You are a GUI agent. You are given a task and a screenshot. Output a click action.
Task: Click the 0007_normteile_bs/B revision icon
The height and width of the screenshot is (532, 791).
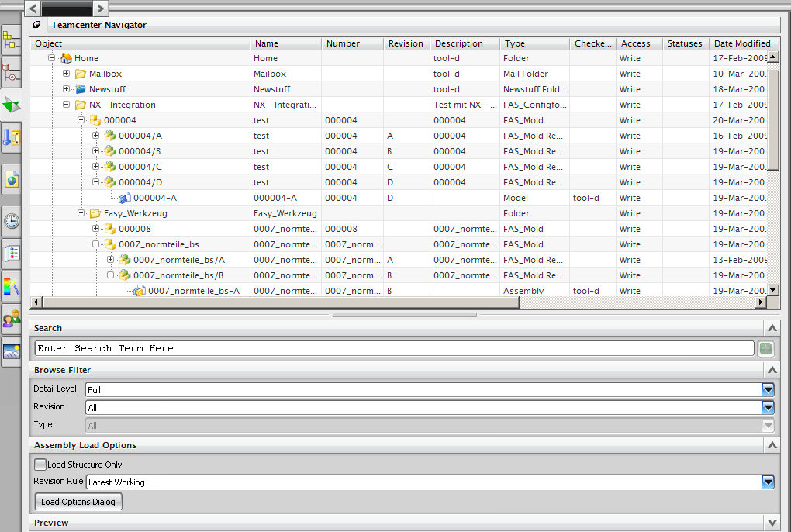click(125, 275)
